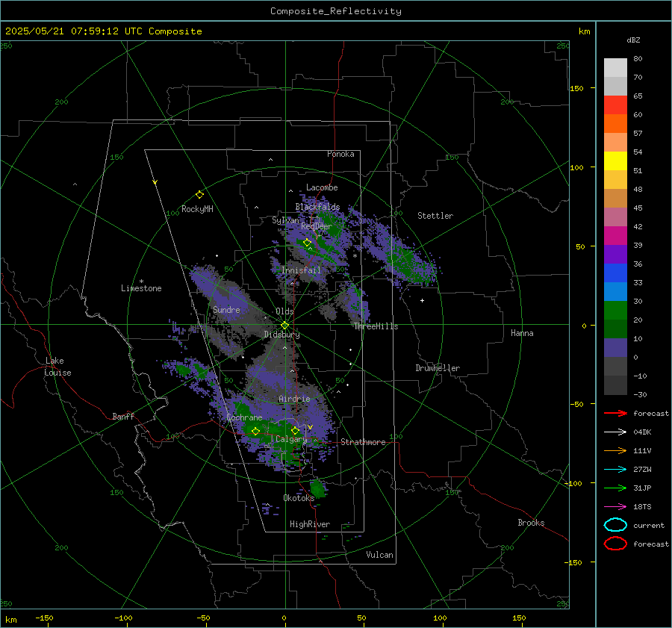The image size is (672, 628).
Task: Pick the magenta 42-39 dBZ swatch
Action: (x=615, y=236)
